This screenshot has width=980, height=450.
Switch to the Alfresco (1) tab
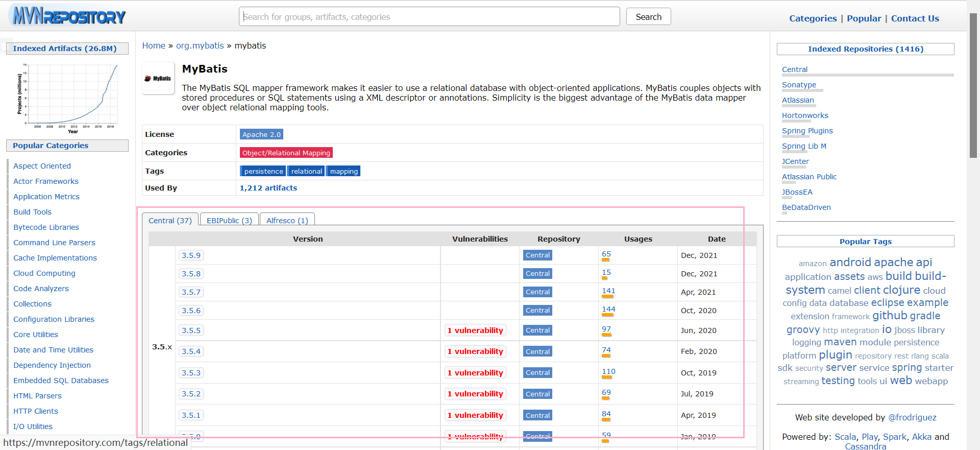287,220
